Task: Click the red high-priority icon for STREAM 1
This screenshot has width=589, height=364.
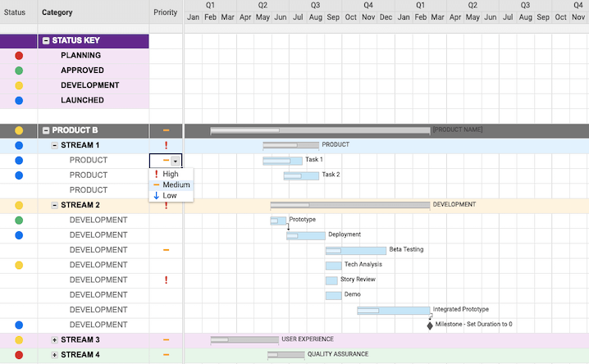Action: [166, 145]
